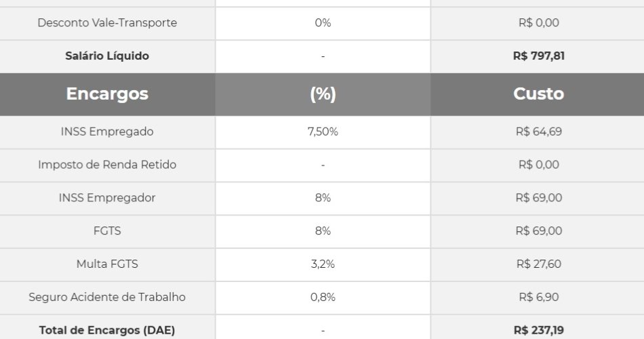Image resolution: width=644 pixels, height=339 pixels.
Task: Select the Multa FGTS label
Action: click(x=107, y=264)
